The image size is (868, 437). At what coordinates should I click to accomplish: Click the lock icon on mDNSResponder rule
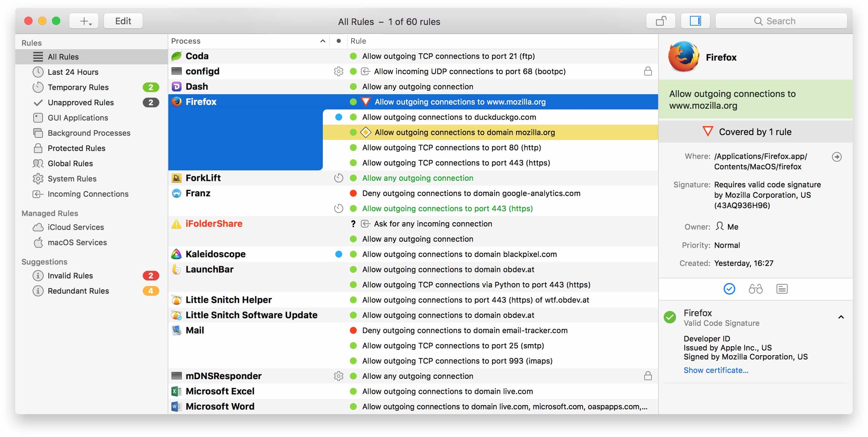(648, 376)
